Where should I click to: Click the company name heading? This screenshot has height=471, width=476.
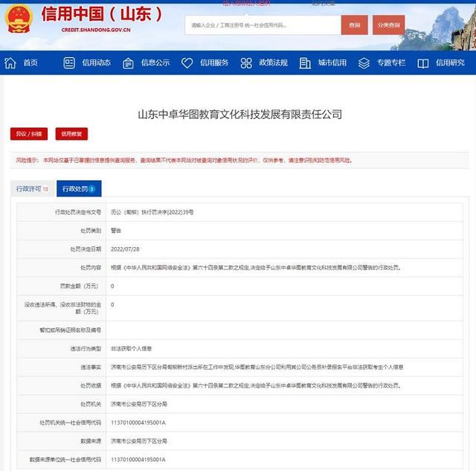click(239, 115)
